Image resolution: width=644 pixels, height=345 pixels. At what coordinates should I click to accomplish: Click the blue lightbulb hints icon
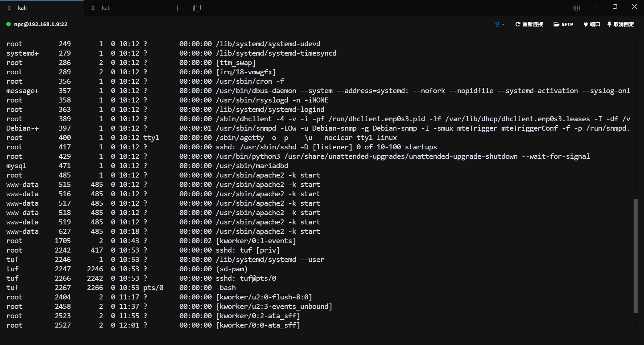pos(497,24)
